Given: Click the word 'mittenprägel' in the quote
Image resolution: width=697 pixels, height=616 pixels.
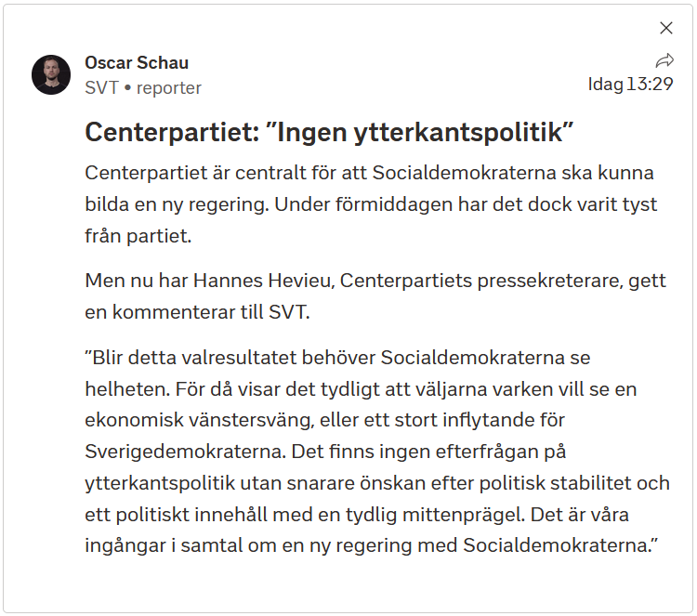Looking at the screenshot, I should (463, 515).
